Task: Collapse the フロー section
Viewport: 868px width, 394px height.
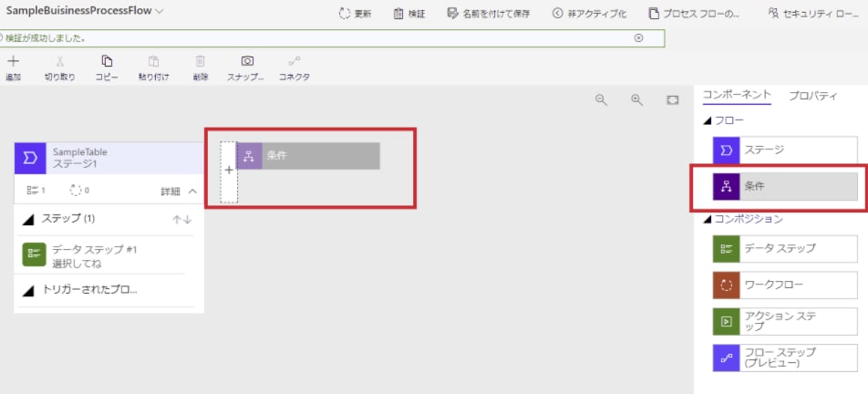Action: [707, 120]
